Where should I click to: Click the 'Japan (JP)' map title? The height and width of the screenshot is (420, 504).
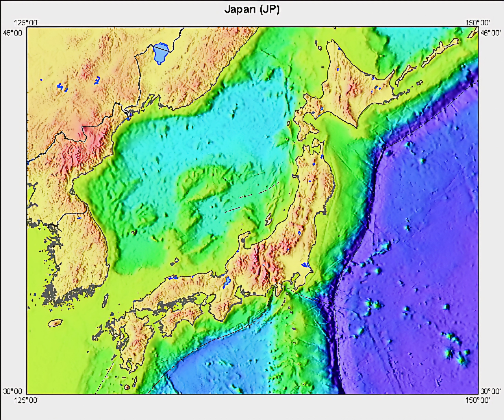tap(252, 10)
